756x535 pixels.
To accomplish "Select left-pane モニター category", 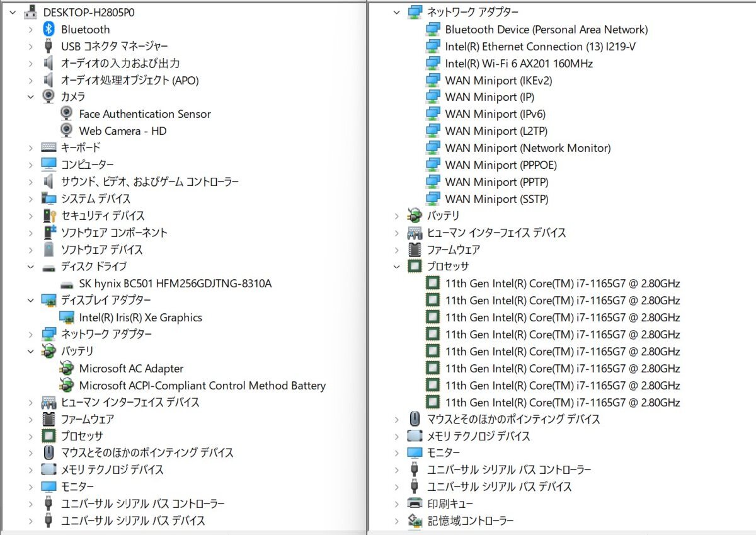I will point(77,486).
